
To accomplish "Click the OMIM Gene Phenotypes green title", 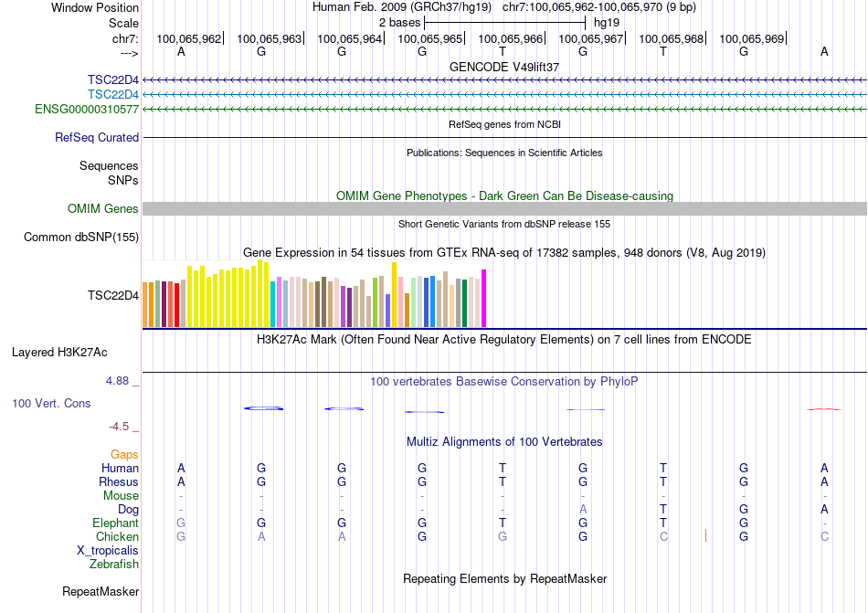I will click(504, 196).
